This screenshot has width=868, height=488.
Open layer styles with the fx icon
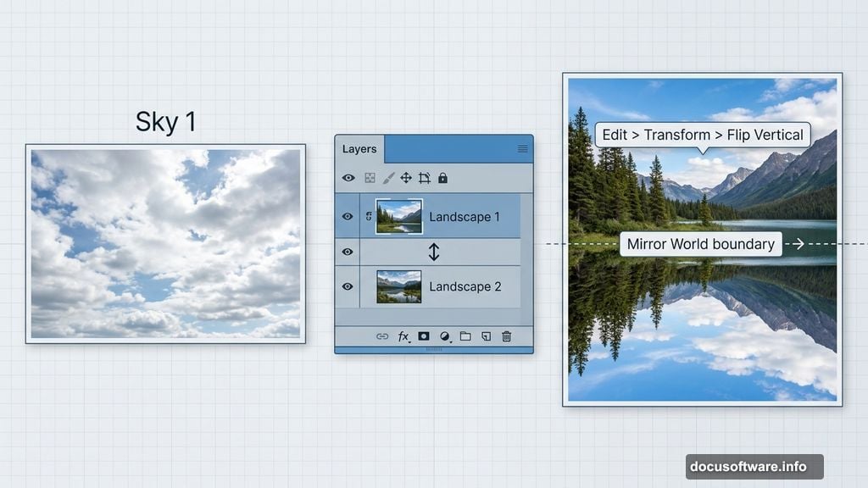(403, 336)
